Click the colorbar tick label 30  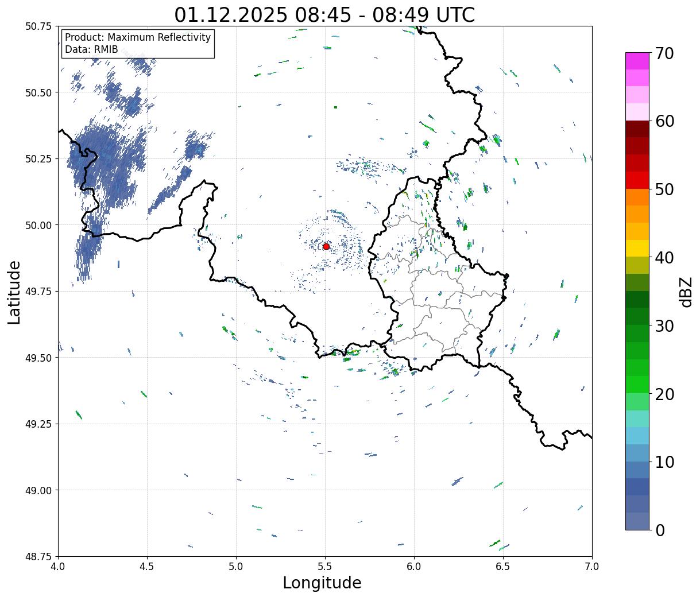click(664, 325)
